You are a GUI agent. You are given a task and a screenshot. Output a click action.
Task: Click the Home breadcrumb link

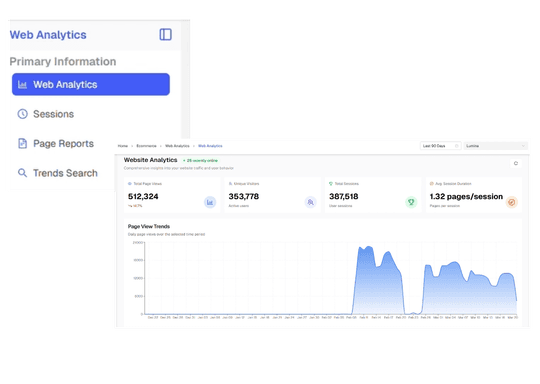tap(123, 146)
